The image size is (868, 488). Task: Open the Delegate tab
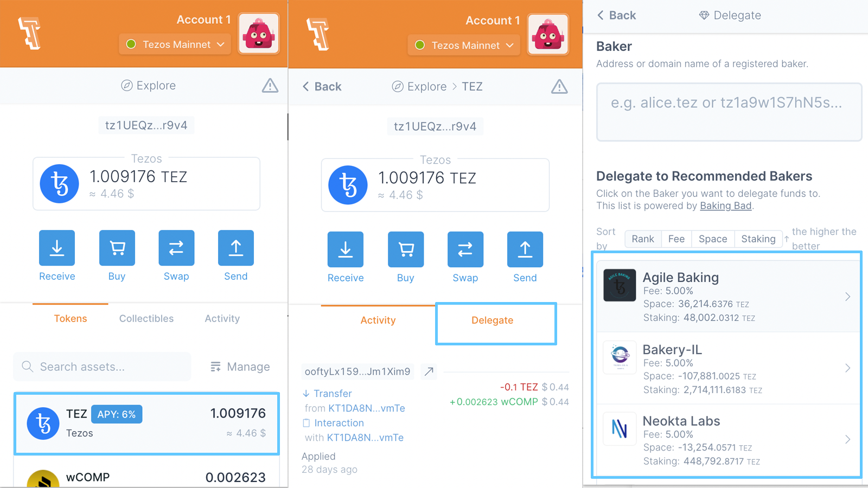[x=492, y=320]
